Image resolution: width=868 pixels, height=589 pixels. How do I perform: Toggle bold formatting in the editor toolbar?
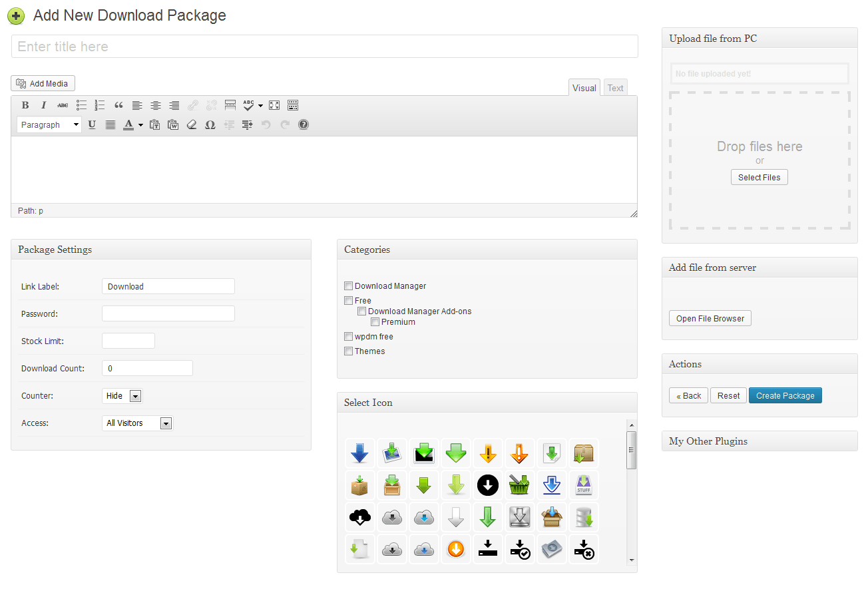25,105
